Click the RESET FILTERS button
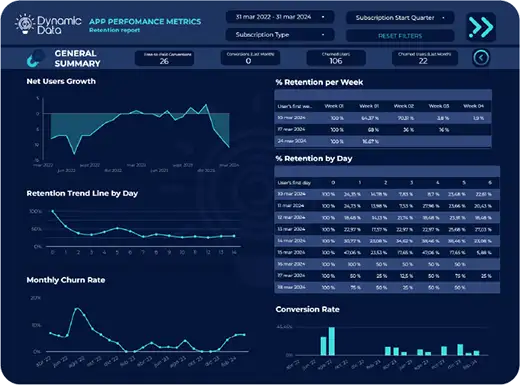This screenshot has width=520, height=385. point(400,36)
